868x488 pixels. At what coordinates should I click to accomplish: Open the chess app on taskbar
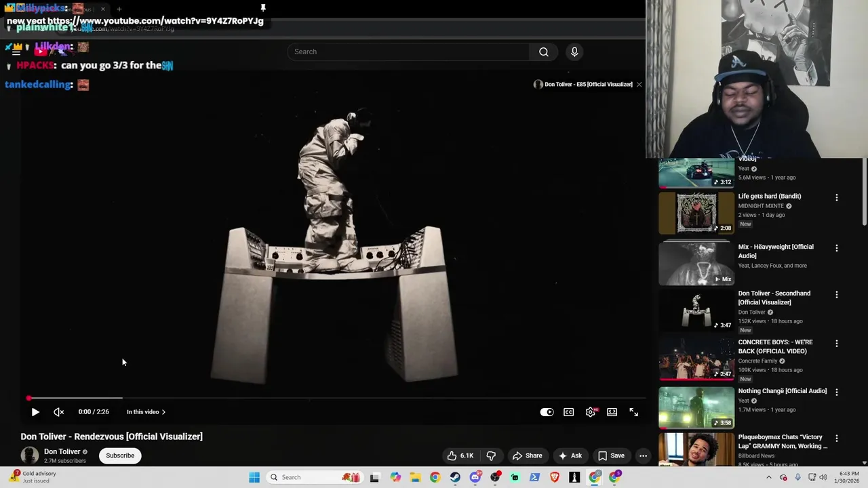click(x=574, y=477)
